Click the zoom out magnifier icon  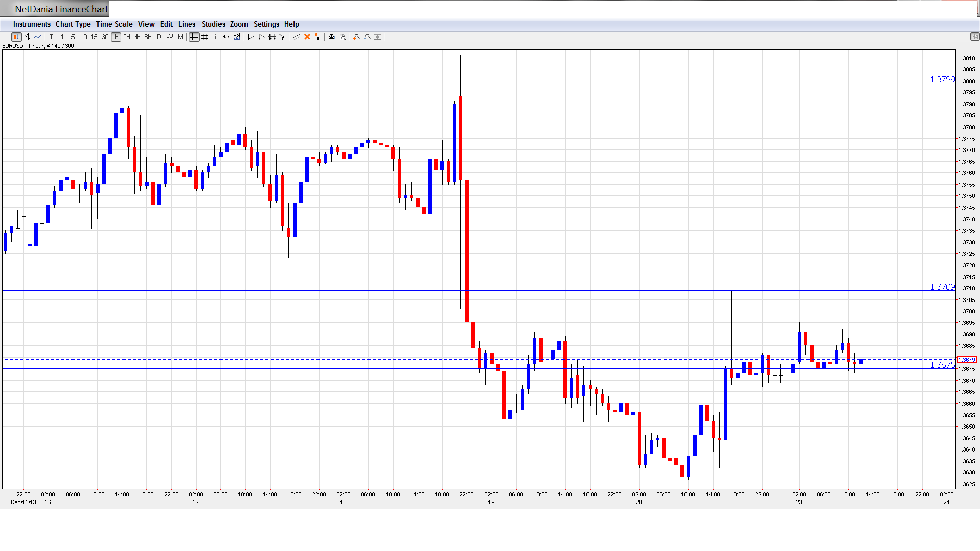(367, 37)
